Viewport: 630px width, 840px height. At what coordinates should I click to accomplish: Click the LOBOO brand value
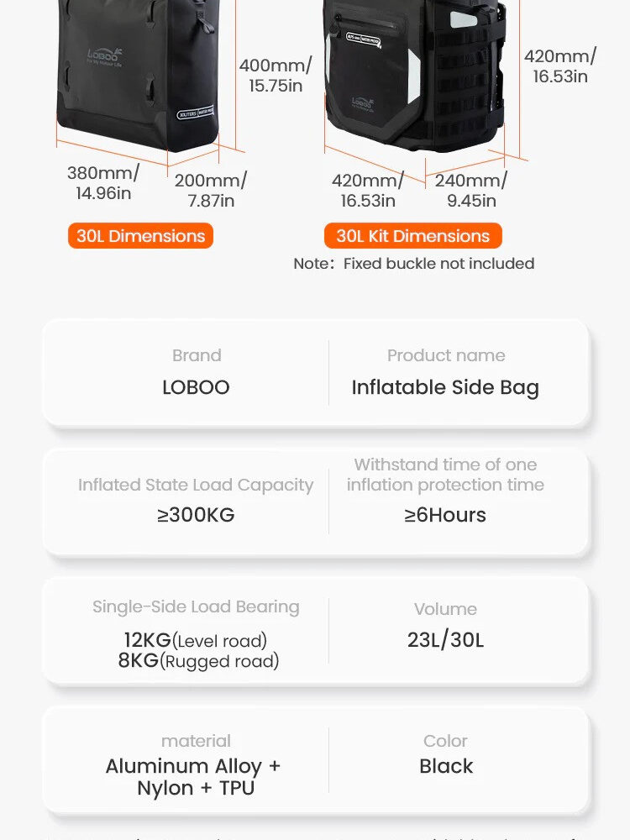(x=196, y=387)
